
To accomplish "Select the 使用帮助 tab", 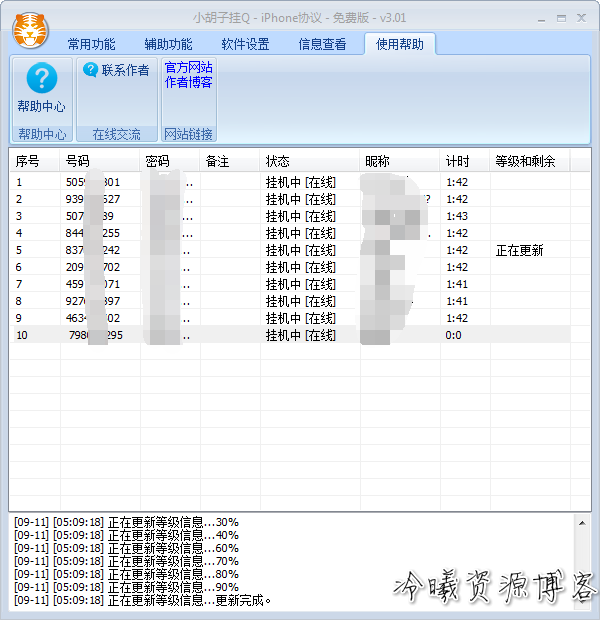I will point(400,44).
